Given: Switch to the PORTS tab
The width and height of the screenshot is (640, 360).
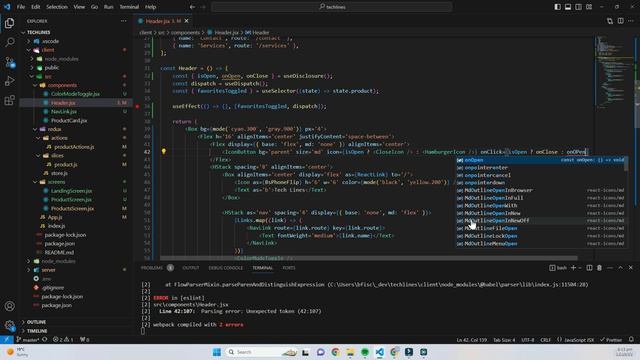Looking at the screenshot, I should (x=289, y=268).
